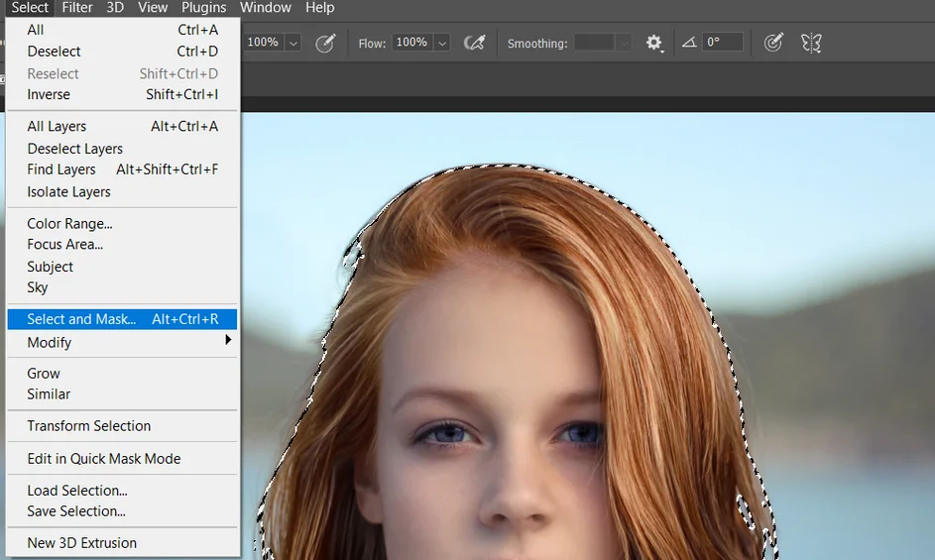Choose Color Range from Select menu
Image resolution: width=935 pixels, height=560 pixels.
click(69, 224)
